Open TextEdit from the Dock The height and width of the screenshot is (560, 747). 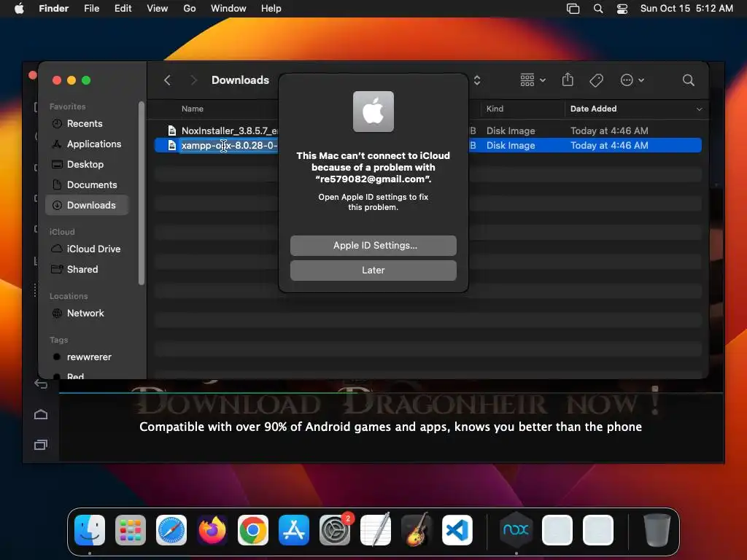point(376,530)
